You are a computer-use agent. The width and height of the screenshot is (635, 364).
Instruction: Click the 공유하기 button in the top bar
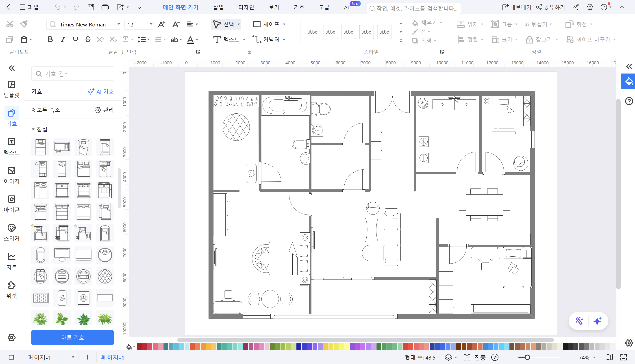[550, 7]
